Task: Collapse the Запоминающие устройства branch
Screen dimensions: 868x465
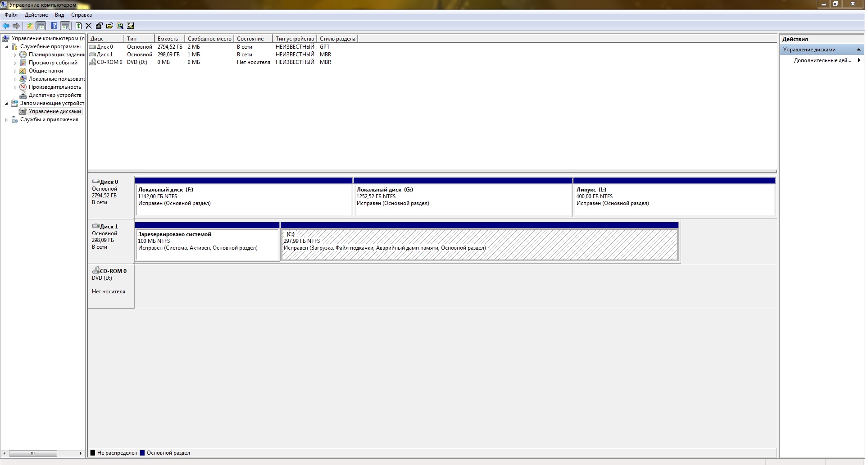Action: point(7,104)
